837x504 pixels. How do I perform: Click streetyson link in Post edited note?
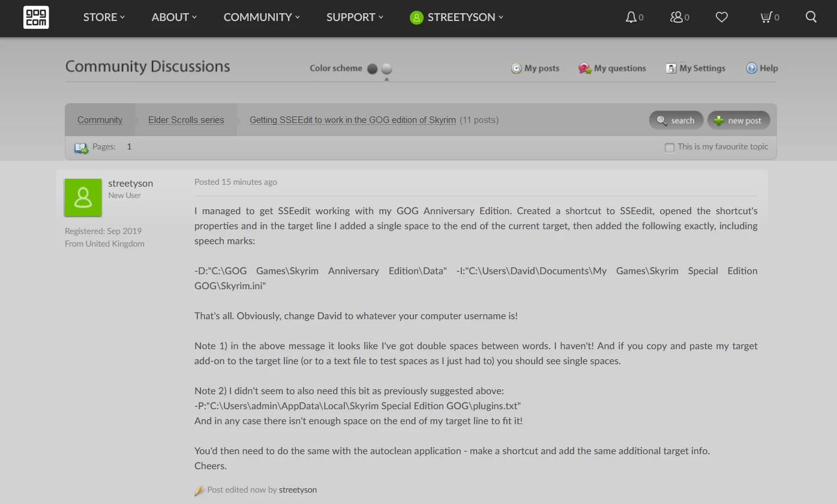(298, 490)
